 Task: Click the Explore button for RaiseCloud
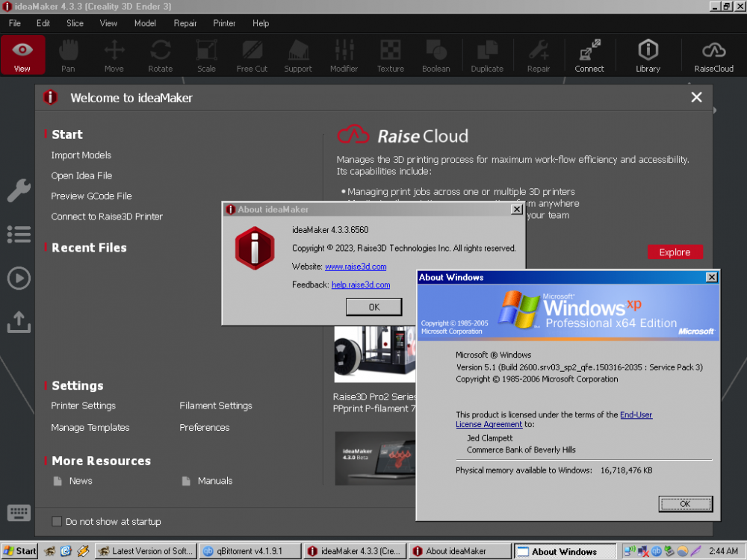(x=675, y=252)
